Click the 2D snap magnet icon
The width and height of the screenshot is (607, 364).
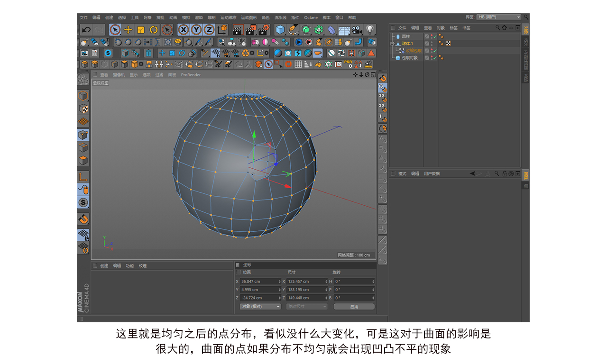[383, 108]
